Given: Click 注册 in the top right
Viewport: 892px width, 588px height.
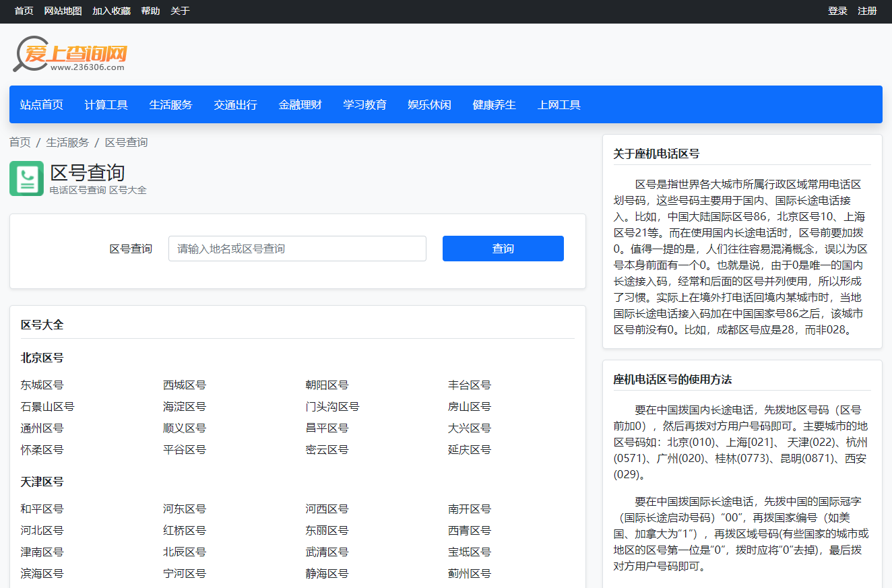Looking at the screenshot, I should 867,11.
